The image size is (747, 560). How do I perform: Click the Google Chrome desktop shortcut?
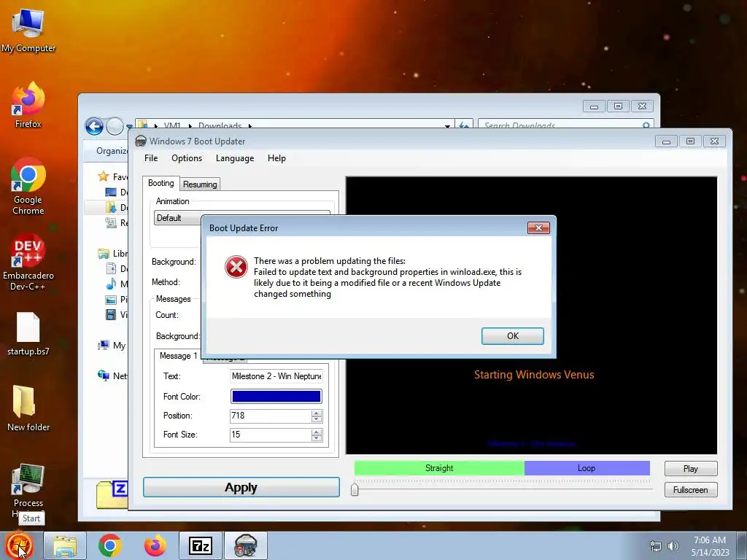click(28, 186)
